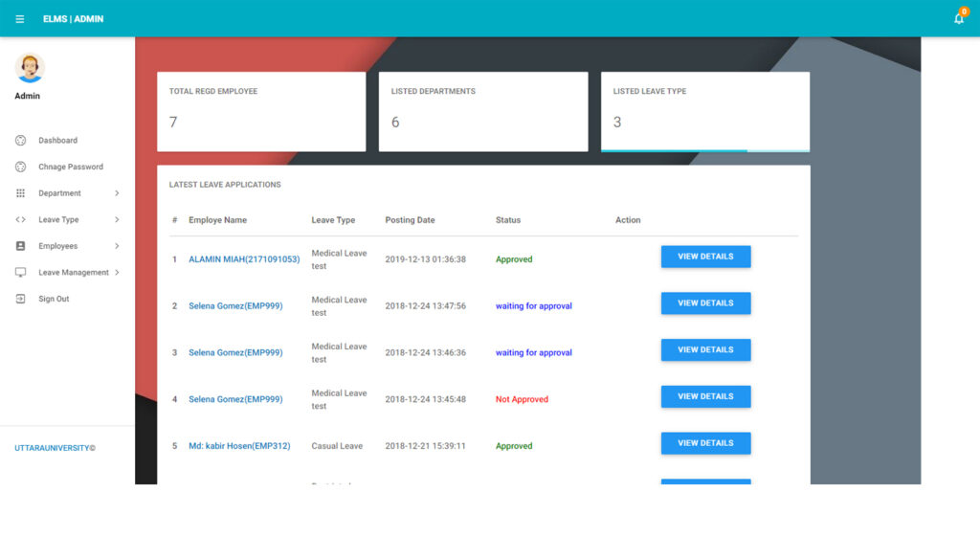Click the Listed Leave Type progress bar
This screenshot has height=560, width=980.
tap(704, 150)
